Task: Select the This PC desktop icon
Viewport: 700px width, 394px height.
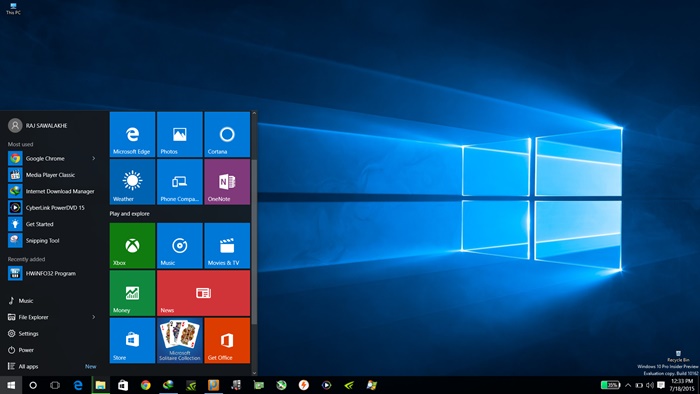Action: pyautogui.click(x=13, y=9)
